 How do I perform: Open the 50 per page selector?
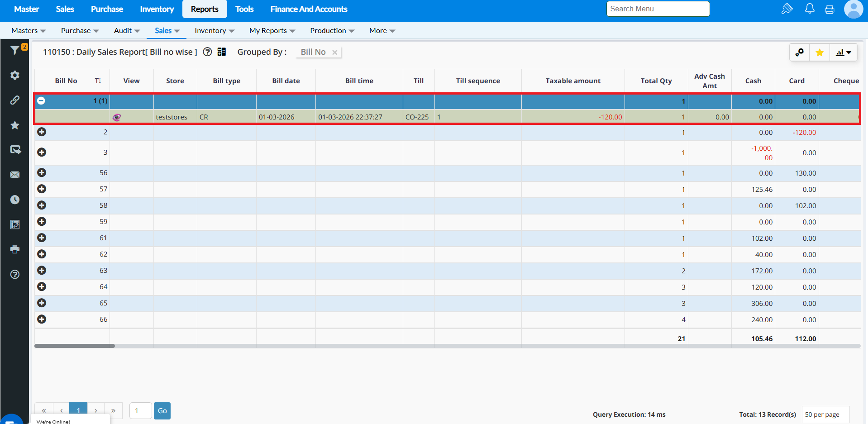[x=825, y=414]
